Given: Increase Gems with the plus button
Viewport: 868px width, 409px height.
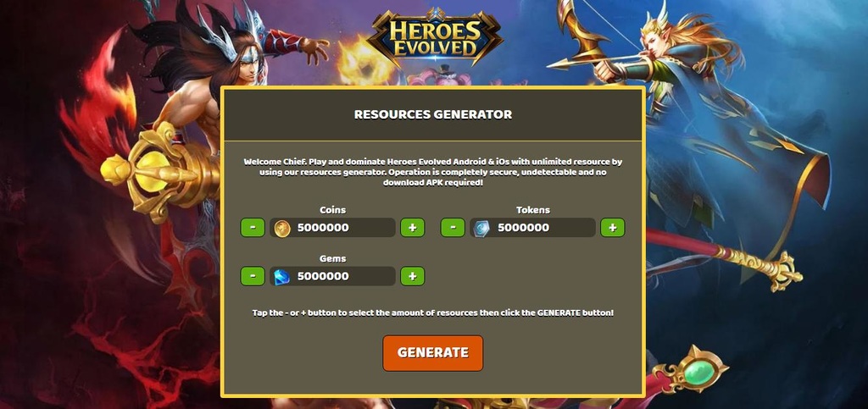Looking at the screenshot, I should pyautogui.click(x=413, y=276).
